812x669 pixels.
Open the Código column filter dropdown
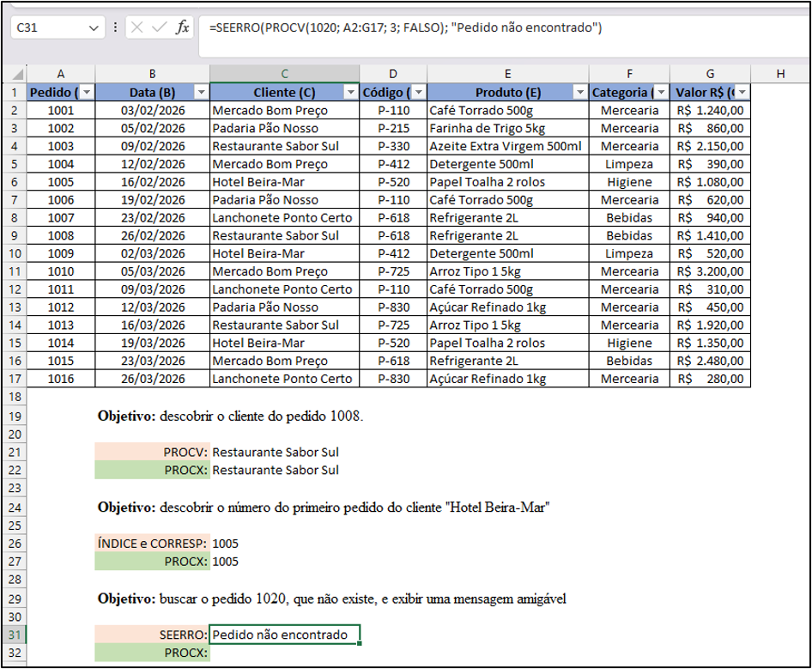418,92
